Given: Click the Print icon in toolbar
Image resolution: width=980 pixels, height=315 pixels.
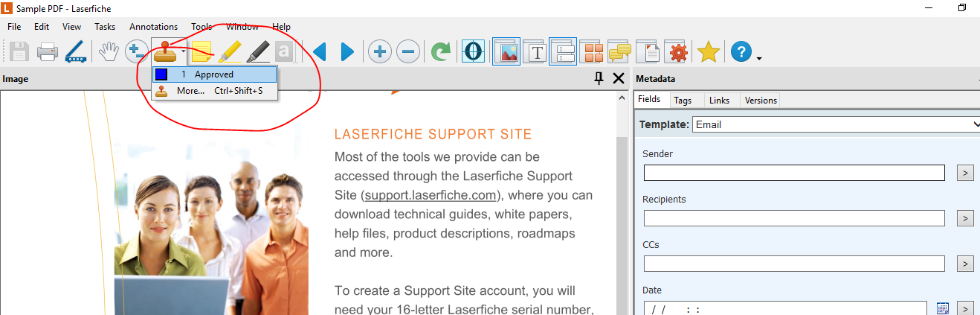Looking at the screenshot, I should click(48, 52).
